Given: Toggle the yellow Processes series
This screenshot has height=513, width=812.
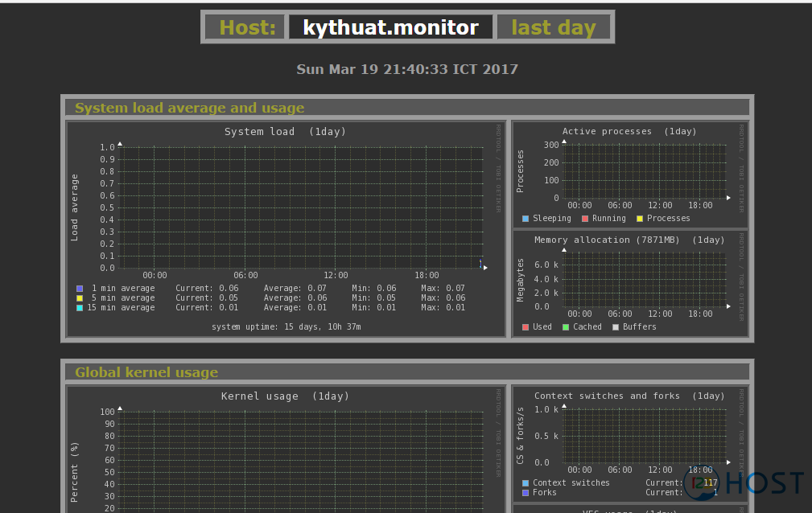Looking at the screenshot, I should click(x=640, y=218).
